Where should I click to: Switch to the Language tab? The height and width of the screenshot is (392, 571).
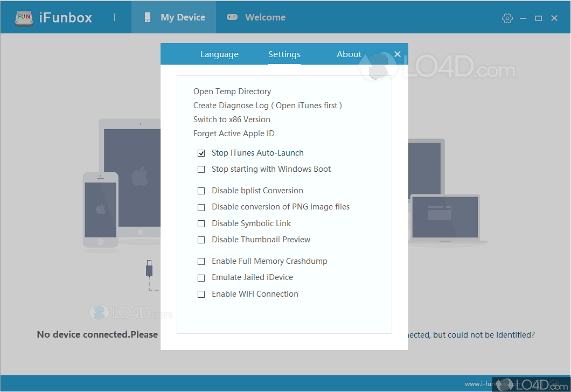pyautogui.click(x=219, y=54)
